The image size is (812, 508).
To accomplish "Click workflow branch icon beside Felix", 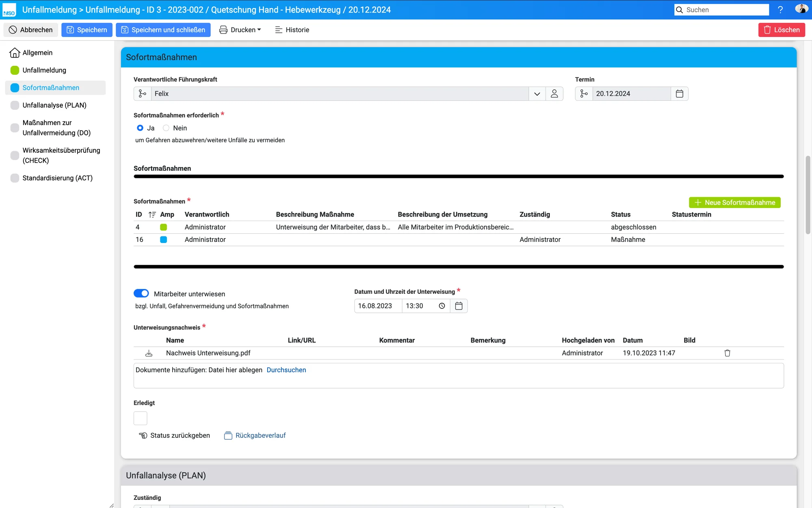I will [143, 93].
